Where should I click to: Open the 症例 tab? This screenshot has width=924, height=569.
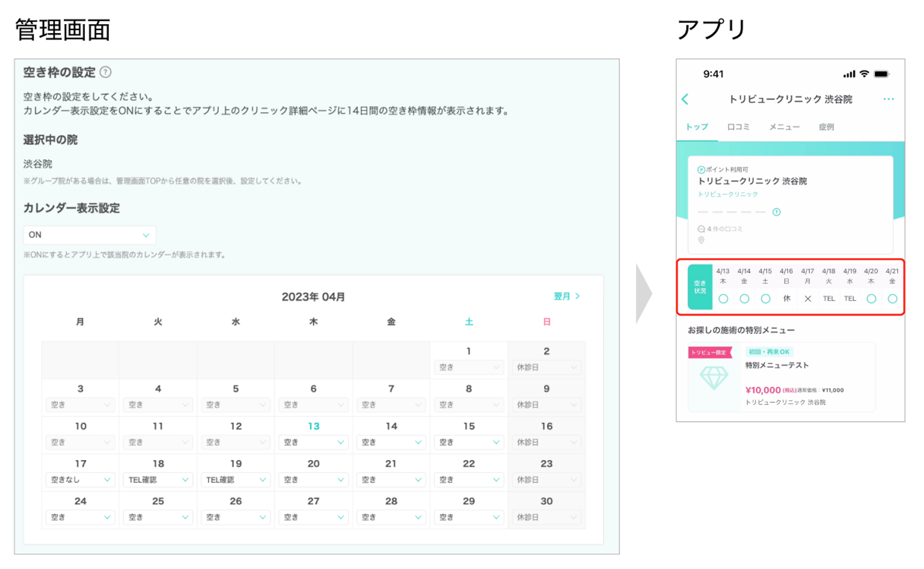pyautogui.click(x=826, y=127)
